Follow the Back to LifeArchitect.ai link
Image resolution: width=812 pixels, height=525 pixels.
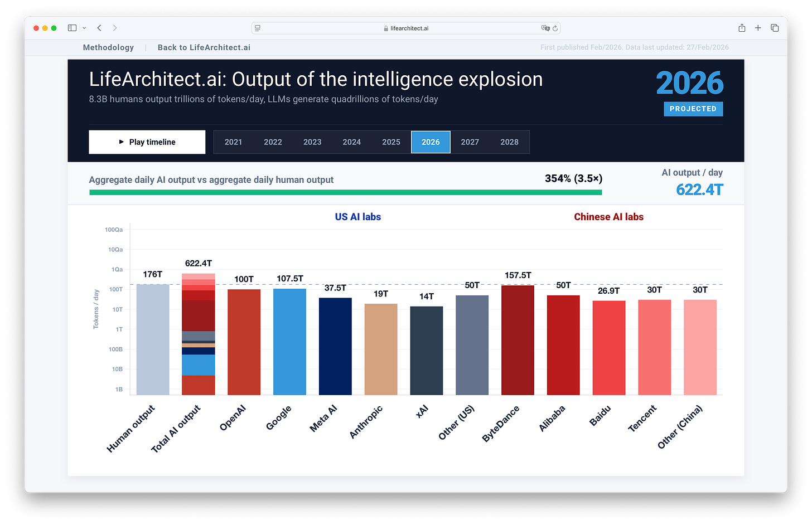[x=204, y=47]
